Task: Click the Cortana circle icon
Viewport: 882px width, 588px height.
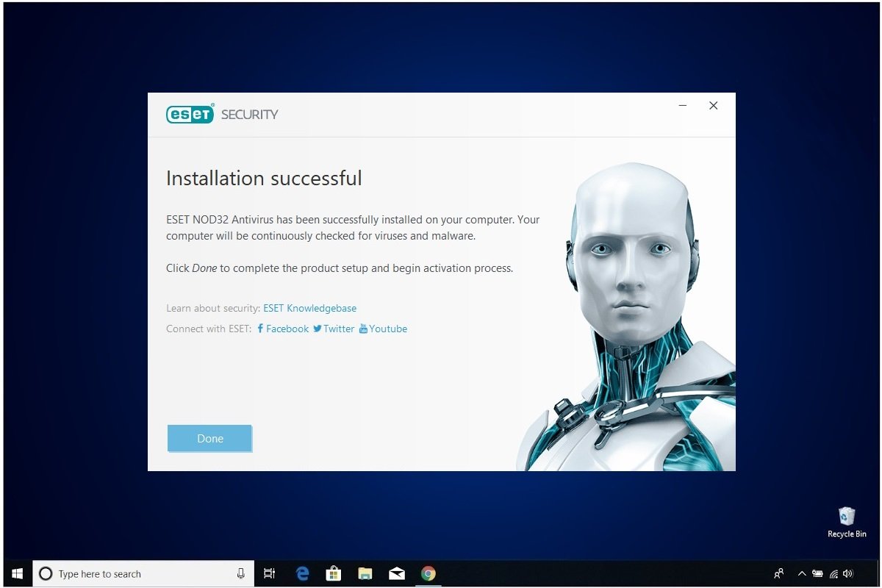Action: coord(46,574)
